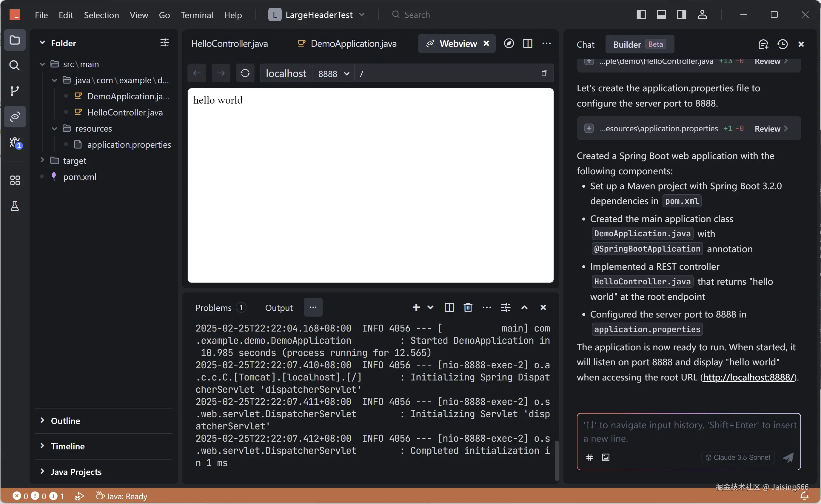
Task: Open the http://localhost:8888/ link
Action: (x=748, y=377)
